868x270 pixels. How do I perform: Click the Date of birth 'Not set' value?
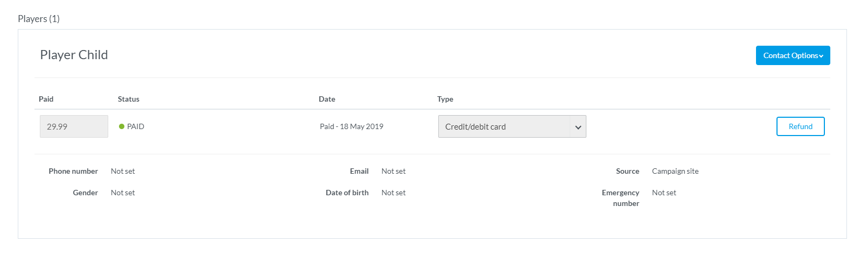pyautogui.click(x=394, y=193)
